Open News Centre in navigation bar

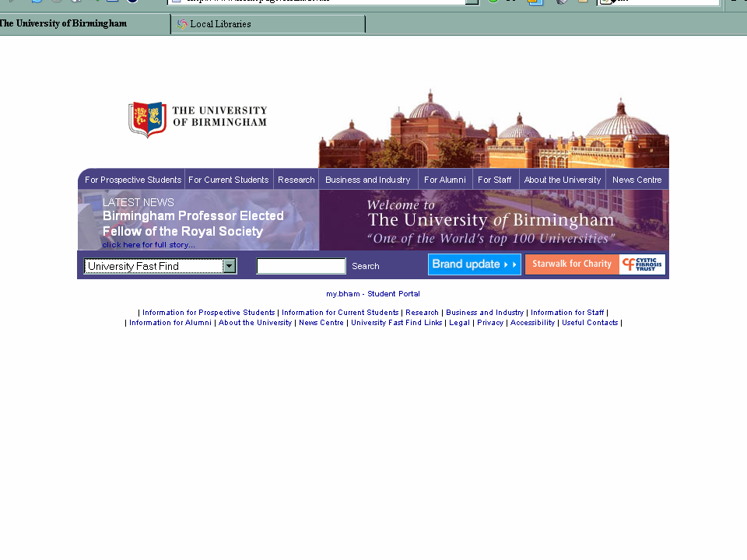click(637, 180)
